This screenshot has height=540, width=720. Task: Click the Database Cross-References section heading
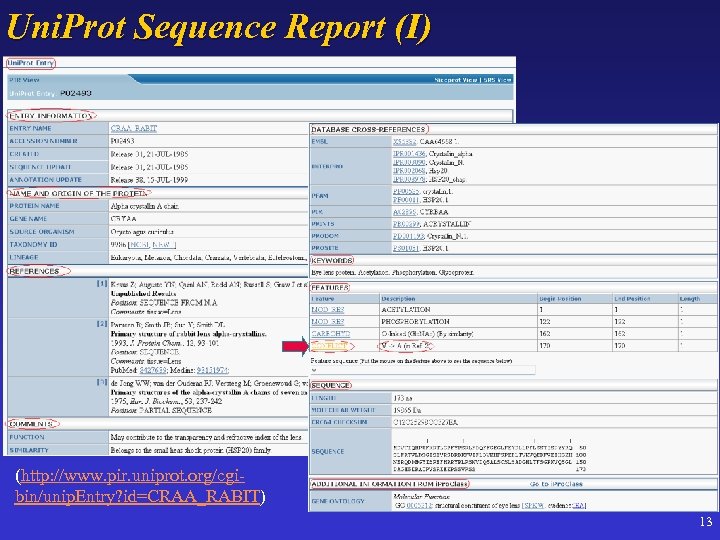(368, 129)
